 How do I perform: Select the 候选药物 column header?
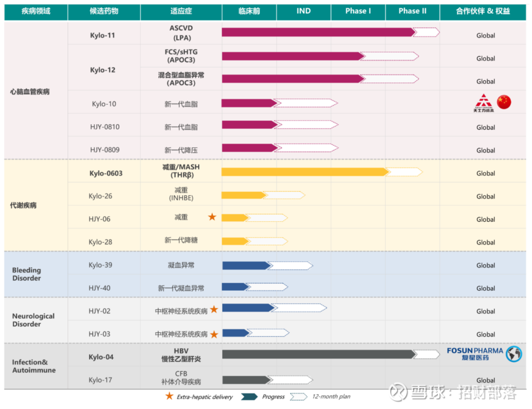coord(104,11)
